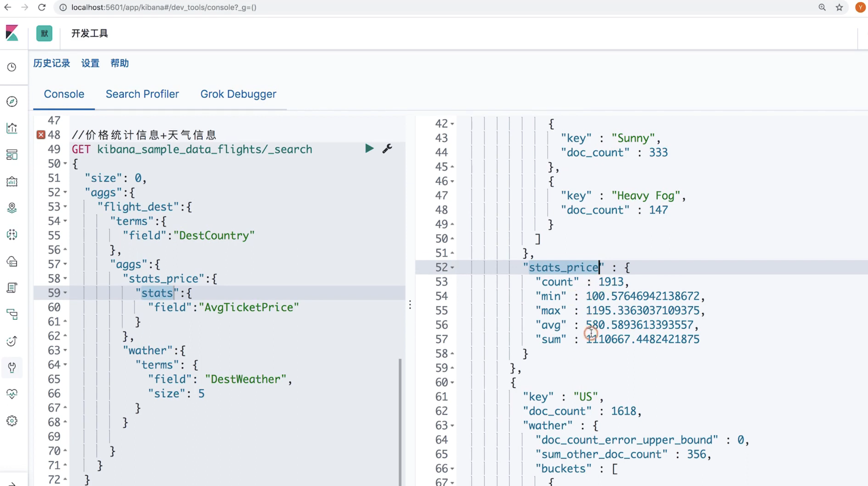Collapse fold arrow on output line 52 stats_price
868x486 pixels.
453,268
